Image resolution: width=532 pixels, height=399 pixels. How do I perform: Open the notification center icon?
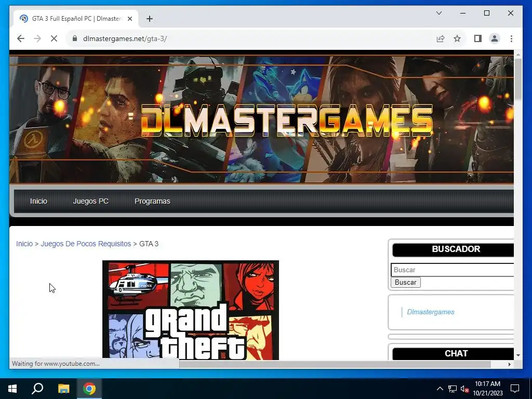click(515, 389)
